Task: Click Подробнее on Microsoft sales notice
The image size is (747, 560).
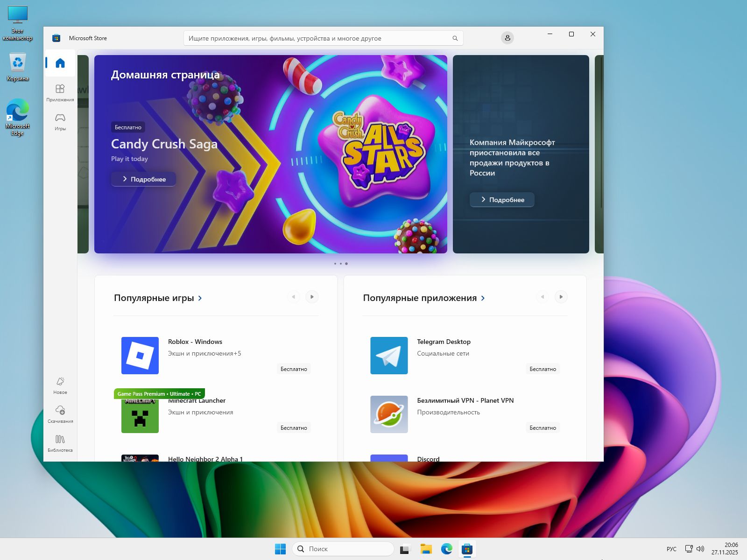Action: [x=502, y=200]
